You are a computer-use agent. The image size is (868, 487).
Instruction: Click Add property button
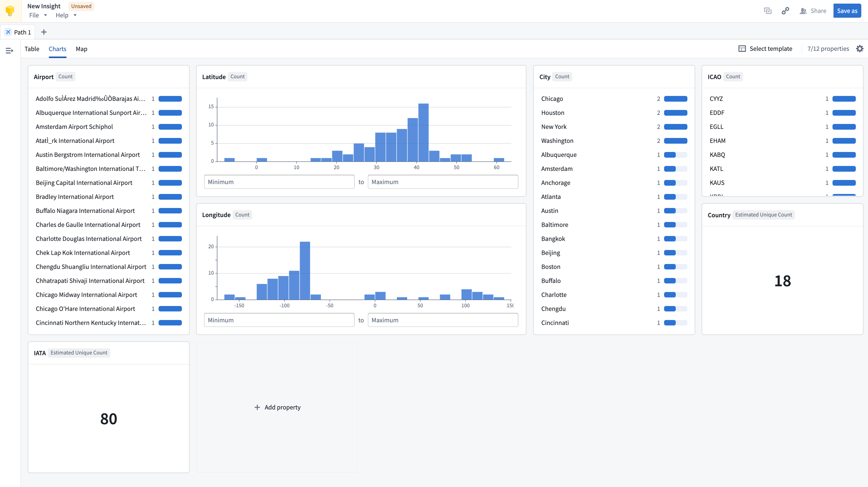coord(277,407)
